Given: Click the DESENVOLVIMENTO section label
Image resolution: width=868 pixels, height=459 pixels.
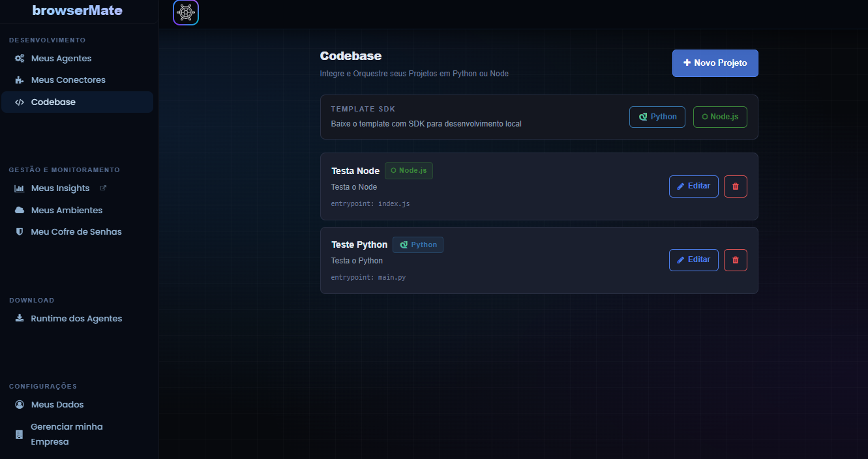Looking at the screenshot, I should [48, 40].
